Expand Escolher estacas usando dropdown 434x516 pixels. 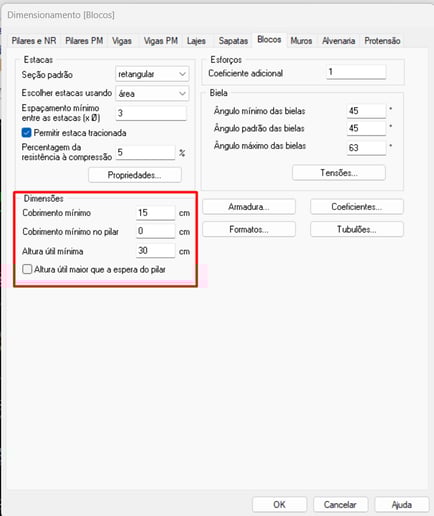click(152, 93)
